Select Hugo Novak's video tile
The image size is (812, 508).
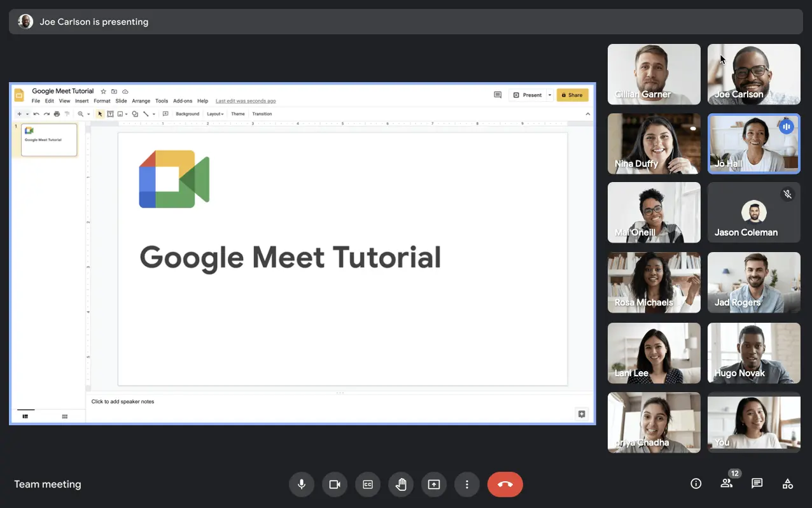tap(754, 353)
